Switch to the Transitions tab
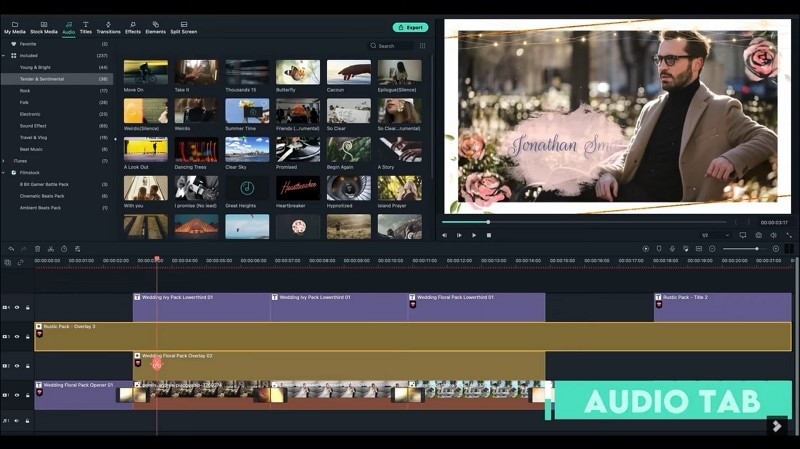The height and width of the screenshot is (449, 800). point(108,28)
